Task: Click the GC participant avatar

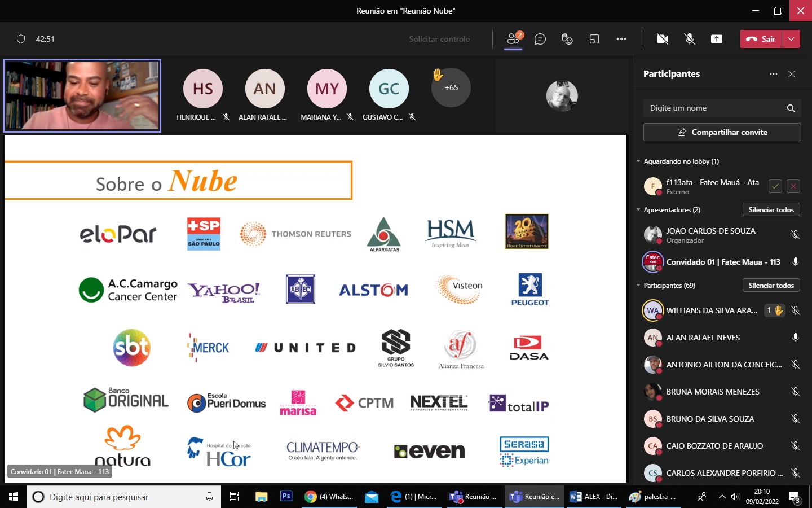Action: point(389,89)
